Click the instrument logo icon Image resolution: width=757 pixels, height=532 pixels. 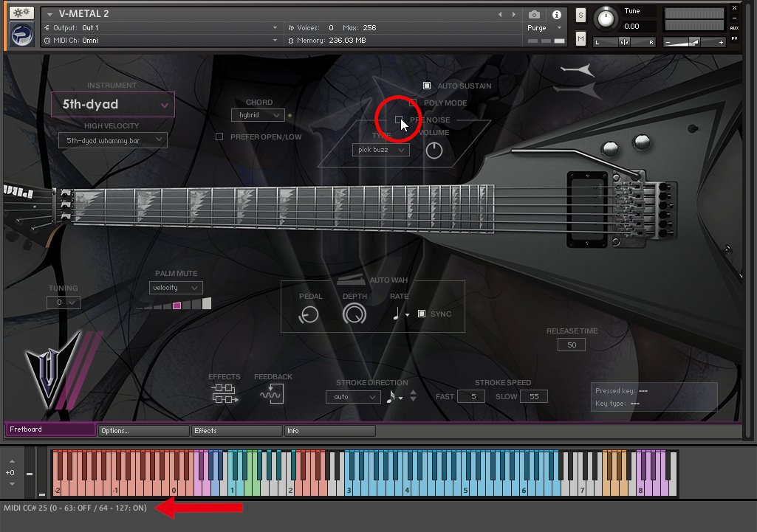pyautogui.click(x=21, y=35)
